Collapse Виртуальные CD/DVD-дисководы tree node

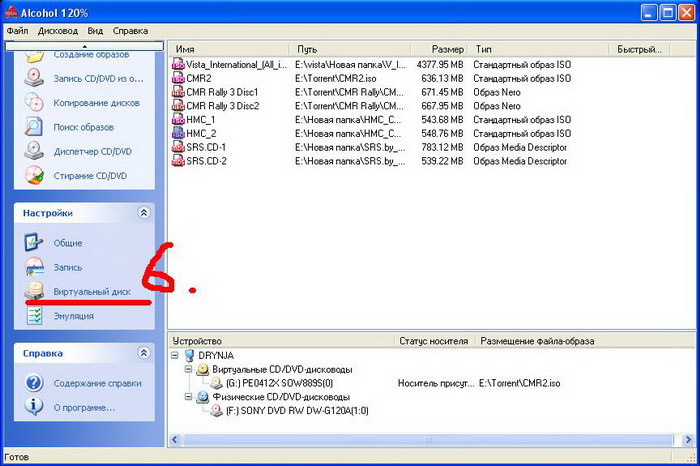[188, 370]
